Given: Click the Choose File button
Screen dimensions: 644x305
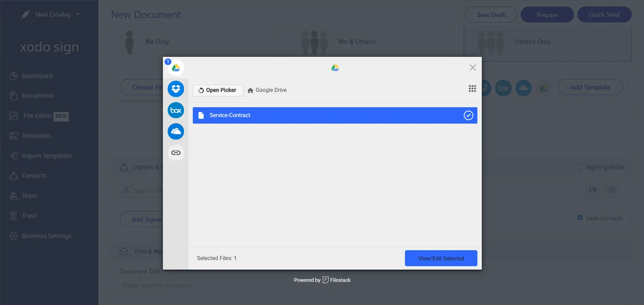Looking at the screenshot, I should [141, 87].
